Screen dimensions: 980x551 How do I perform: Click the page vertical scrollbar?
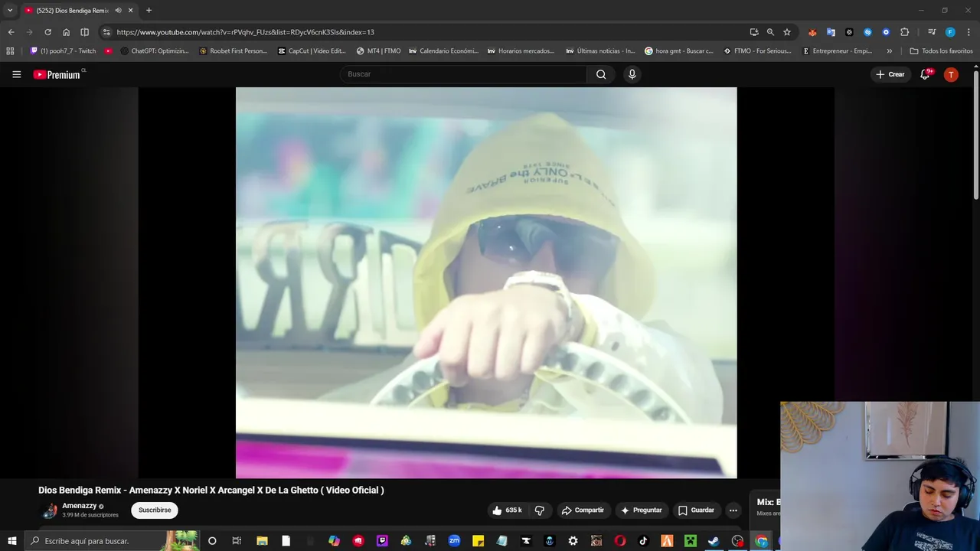click(976, 134)
